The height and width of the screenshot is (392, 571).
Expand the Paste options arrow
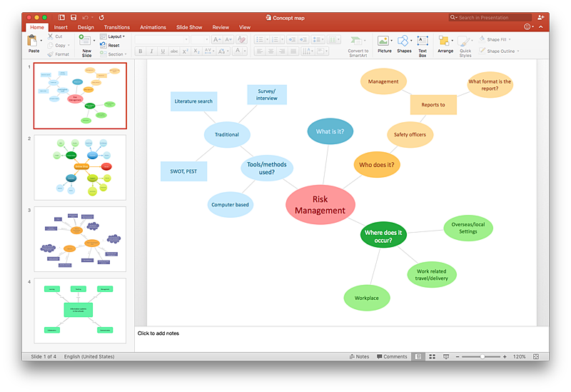coord(41,41)
